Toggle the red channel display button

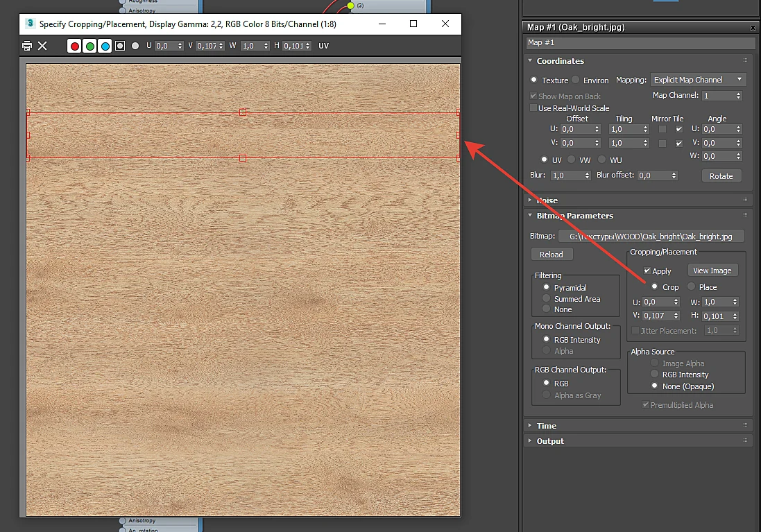74,46
